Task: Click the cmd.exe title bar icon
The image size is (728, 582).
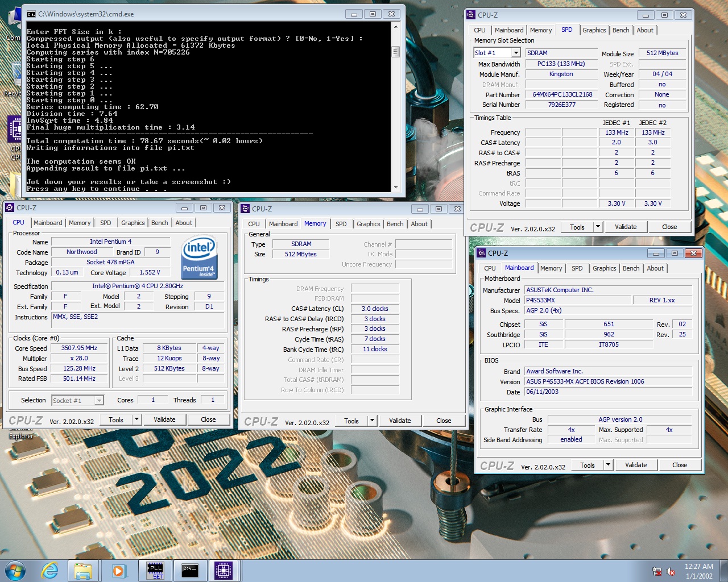Action: (x=31, y=14)
